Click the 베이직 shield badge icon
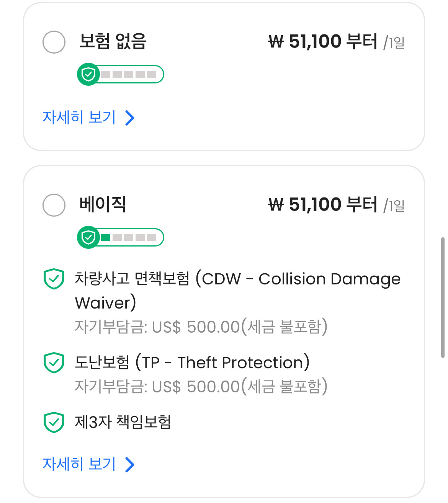448x503 pixels. point(88,237)
